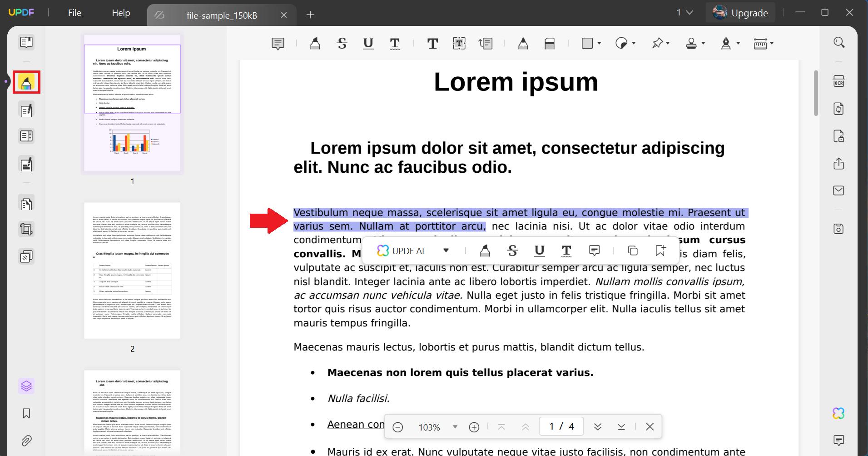Open the OCR tool in right sidebar

839,81
